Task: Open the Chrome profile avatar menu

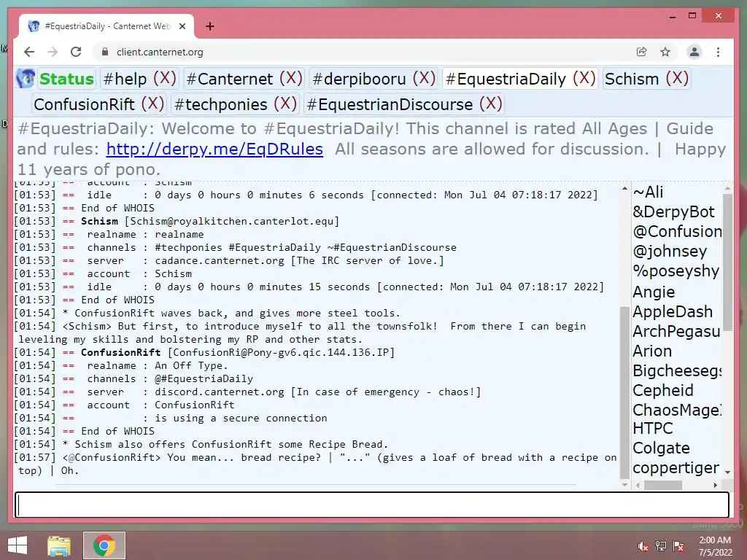Action: pyautogui.click(x=694, y=52)
